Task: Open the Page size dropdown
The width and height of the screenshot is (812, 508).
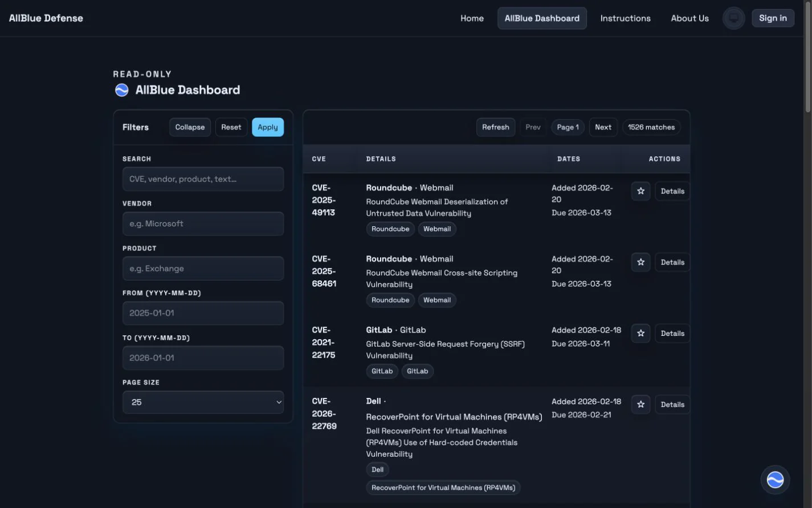Action: coord(203,402)
